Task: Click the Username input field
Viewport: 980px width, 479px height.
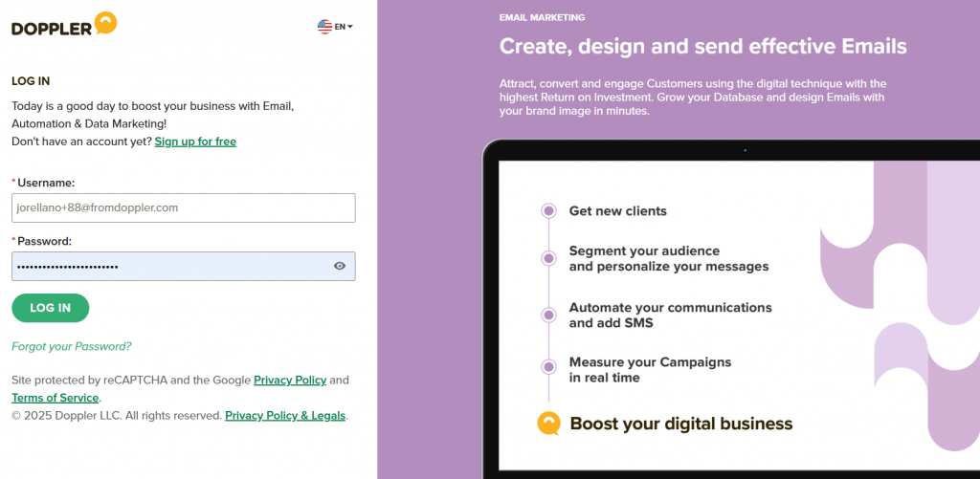Action: click(184, 208)
